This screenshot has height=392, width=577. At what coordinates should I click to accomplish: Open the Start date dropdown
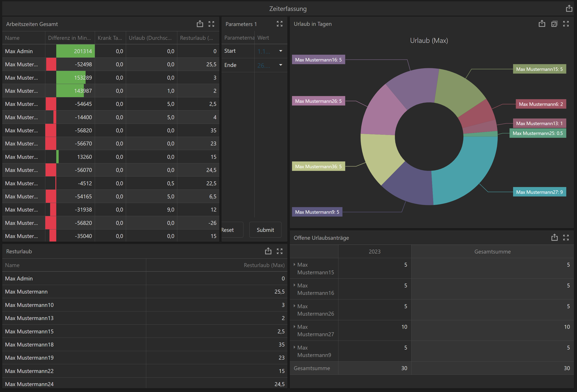click(281, 51)
